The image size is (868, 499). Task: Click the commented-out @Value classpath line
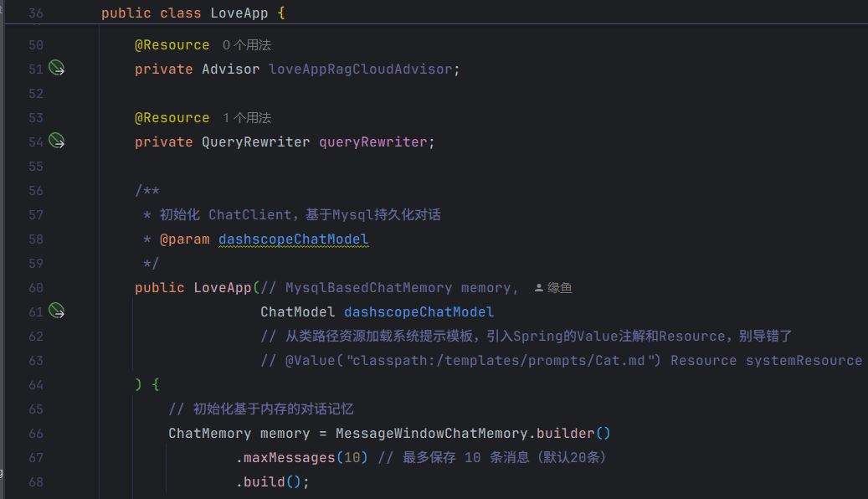(561, 361)
